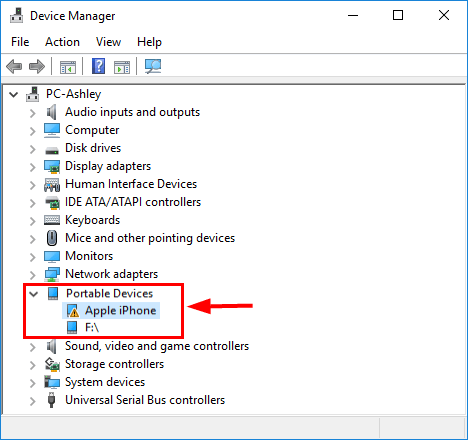468x440 pixels.
Task: Collapse the PC-Ashley root node
Action: point(13,95)
